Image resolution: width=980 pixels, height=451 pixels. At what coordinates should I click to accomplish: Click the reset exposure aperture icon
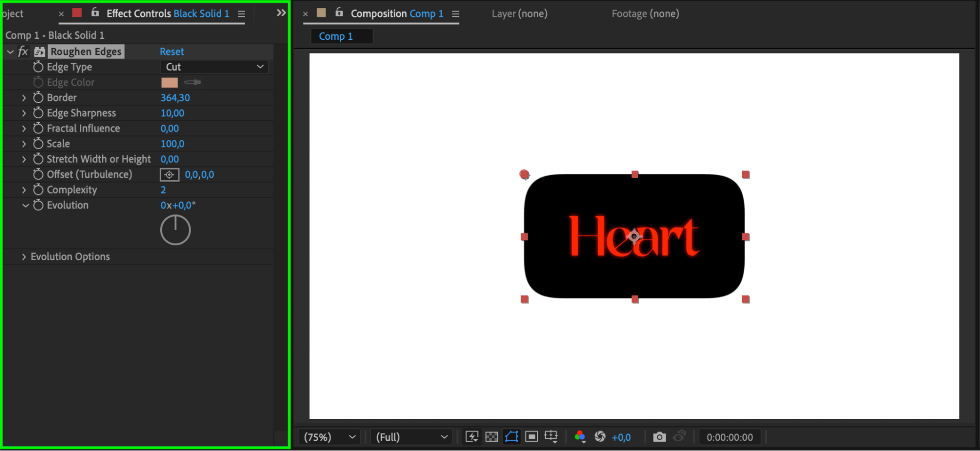coord(600,436)
